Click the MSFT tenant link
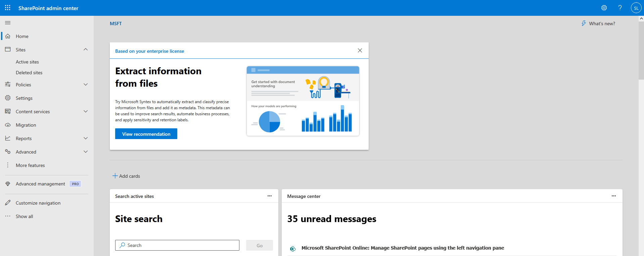The width and height of the screenshot is (644, 256). tap(116, 24)
